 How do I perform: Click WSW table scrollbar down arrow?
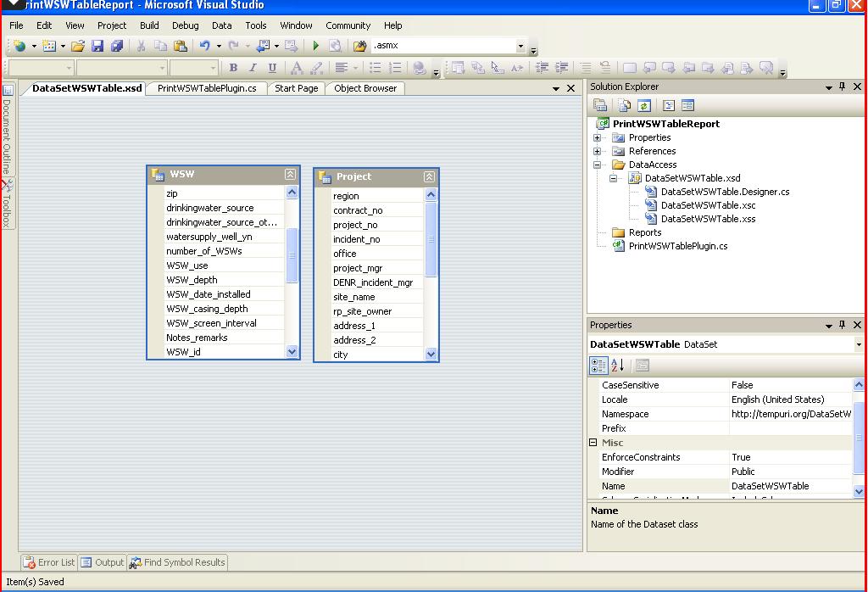click(x=292, y=352)
